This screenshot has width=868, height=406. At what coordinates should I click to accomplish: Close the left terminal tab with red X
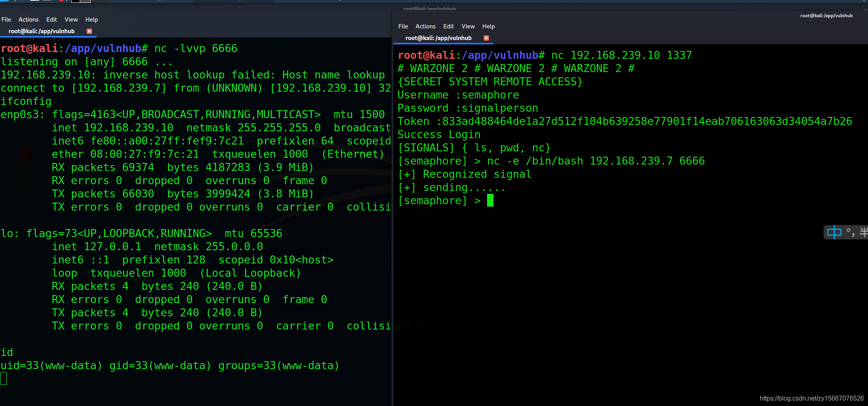point(89,31)
